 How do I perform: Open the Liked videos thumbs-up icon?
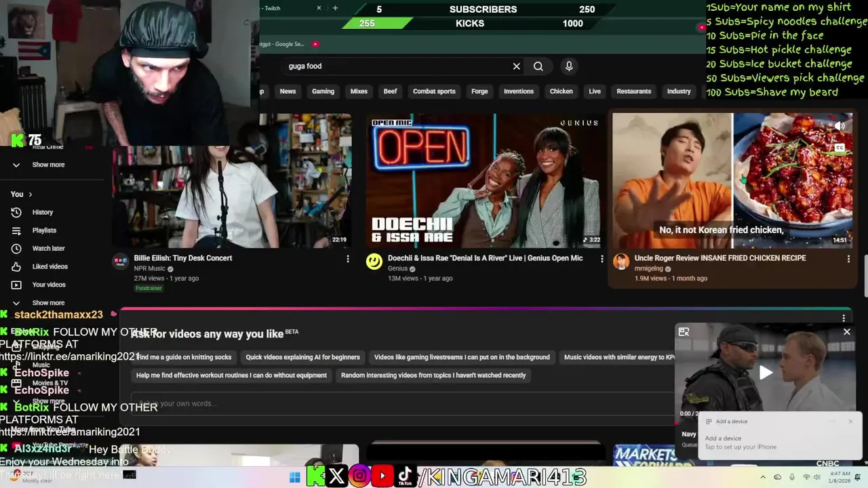pyautogui.click(x=16, y=266)
